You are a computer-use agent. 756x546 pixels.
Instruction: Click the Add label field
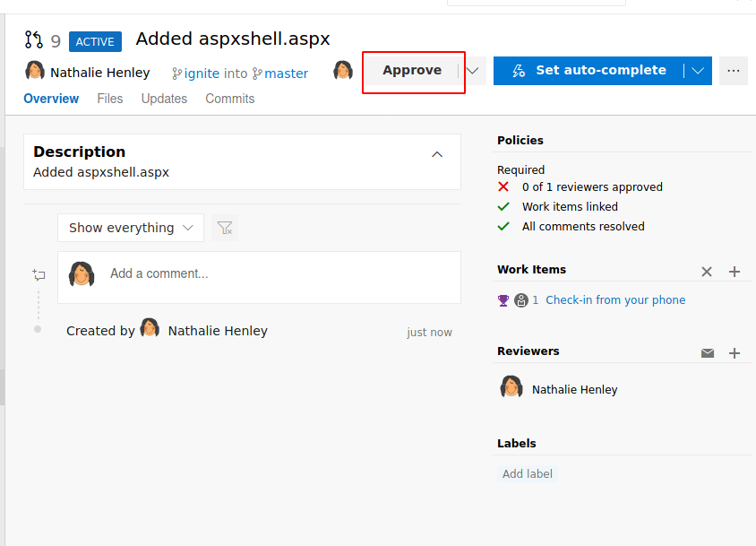click(528, 473)
